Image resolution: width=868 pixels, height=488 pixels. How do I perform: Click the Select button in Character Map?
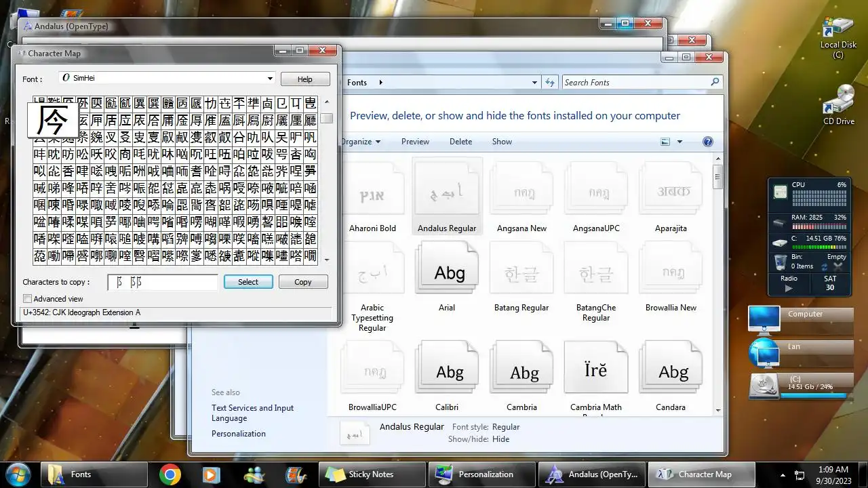[x=248, y=282]
